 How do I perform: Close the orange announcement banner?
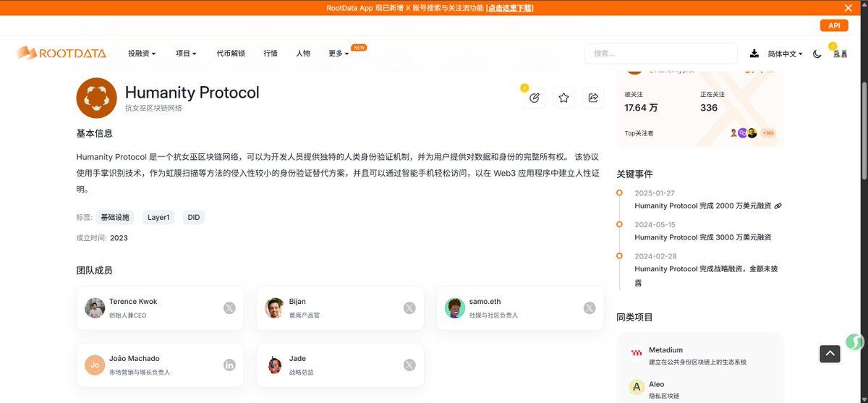848,8
